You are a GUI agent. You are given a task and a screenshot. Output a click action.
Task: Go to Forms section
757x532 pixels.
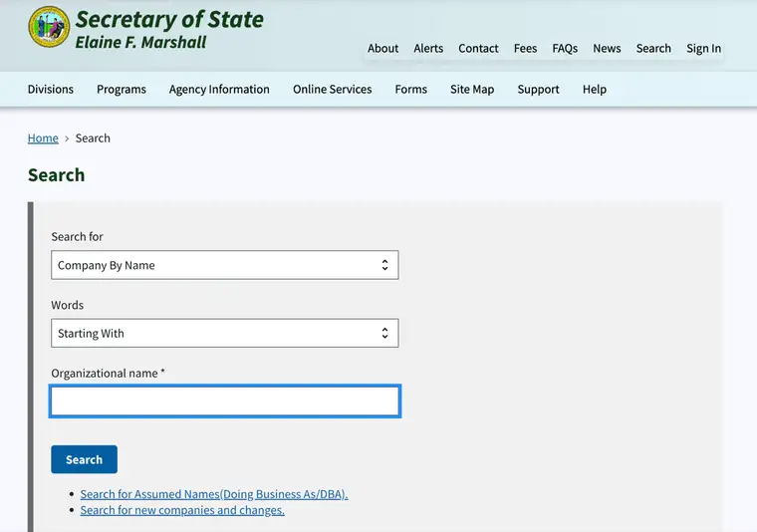[410, 90]
